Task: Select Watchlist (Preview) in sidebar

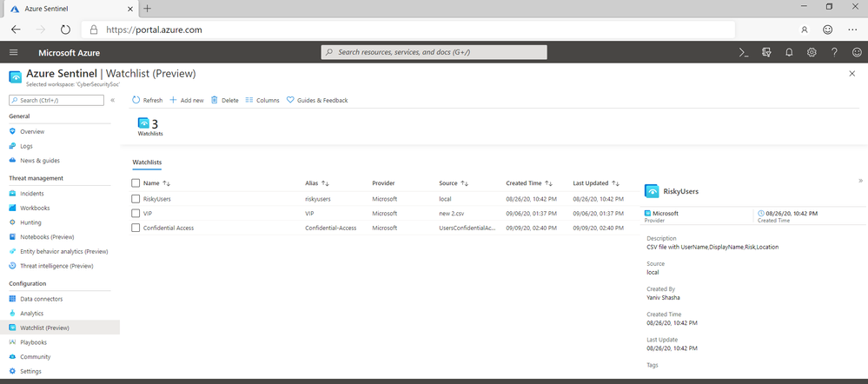Action: 60,328
